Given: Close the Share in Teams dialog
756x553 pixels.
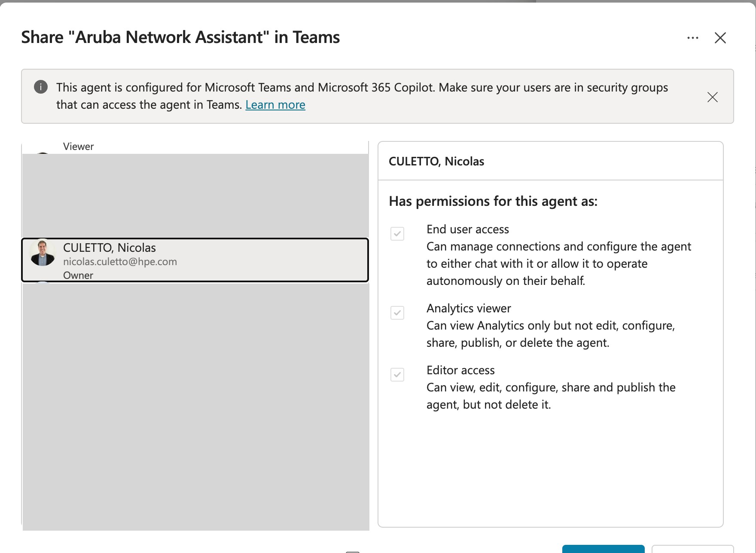Looking at the screenshot, I should (720, 38).
